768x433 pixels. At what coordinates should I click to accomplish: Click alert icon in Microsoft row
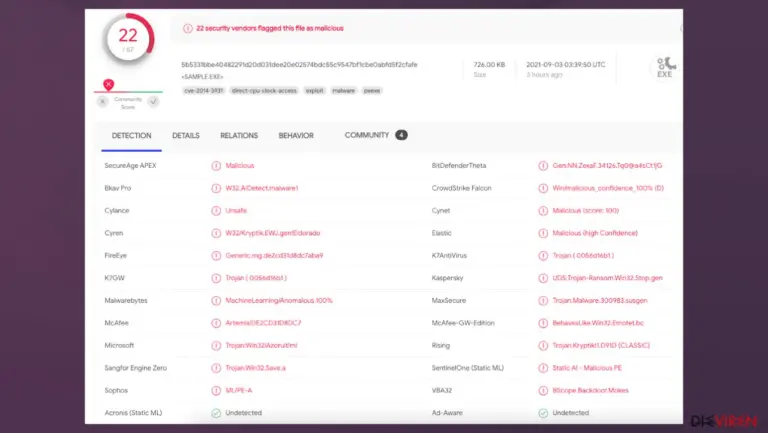coord(216,346)
